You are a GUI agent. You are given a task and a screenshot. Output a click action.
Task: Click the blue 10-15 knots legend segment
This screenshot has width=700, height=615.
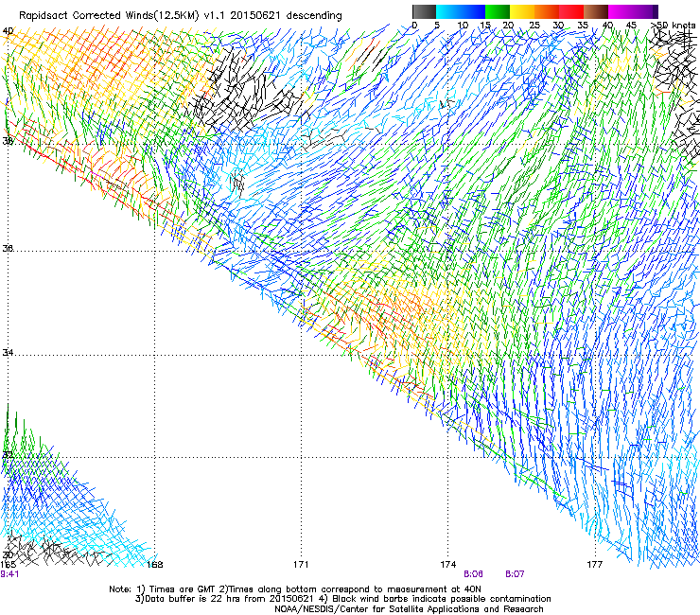pos(473,11)
